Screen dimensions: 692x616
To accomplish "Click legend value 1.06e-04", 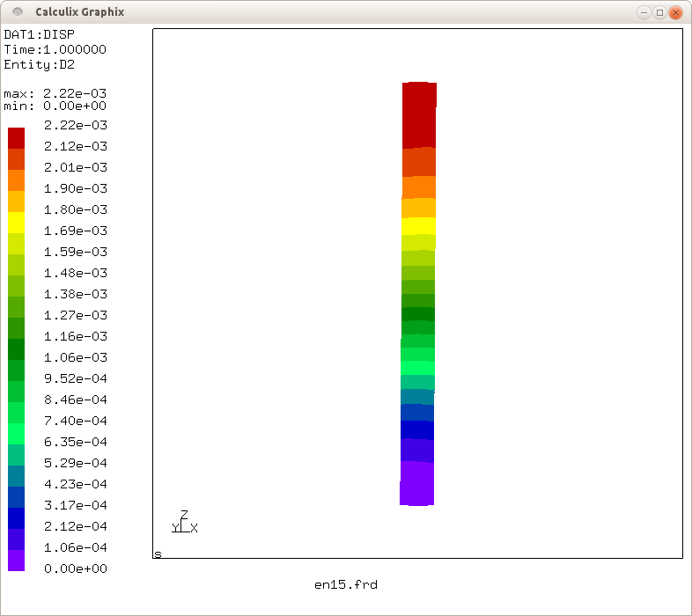I will pyautogui.click(x=76, y=547).
